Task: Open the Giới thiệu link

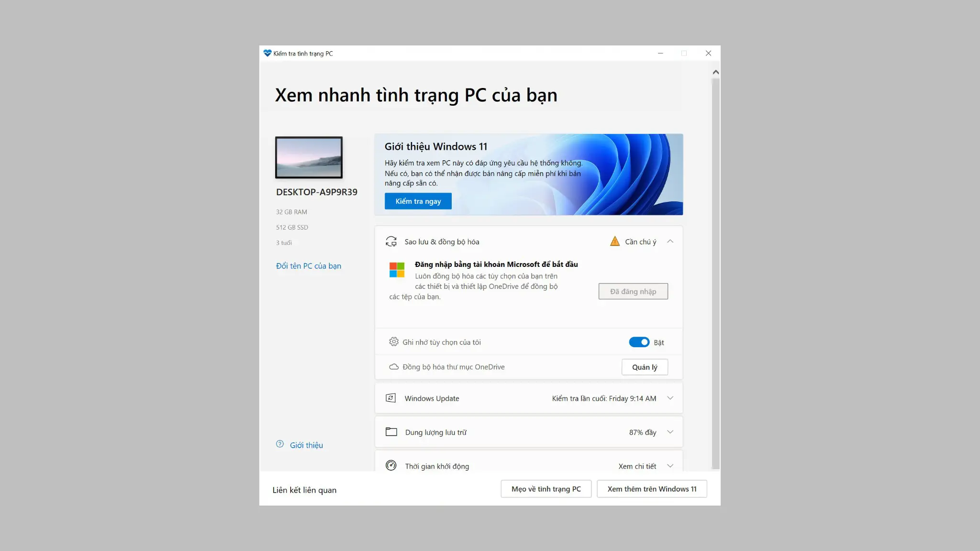Action: 306,445
